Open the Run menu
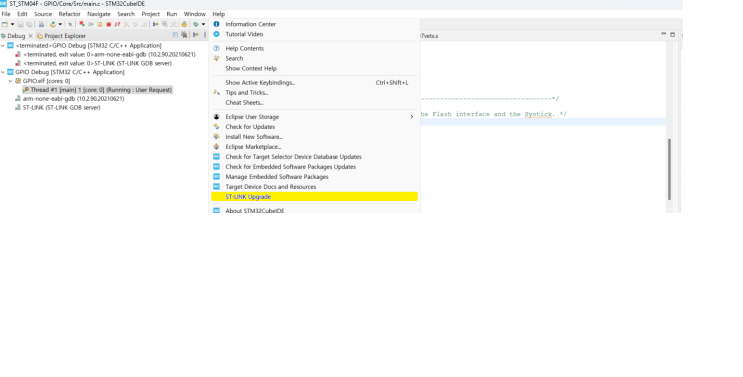 [172, 14]
